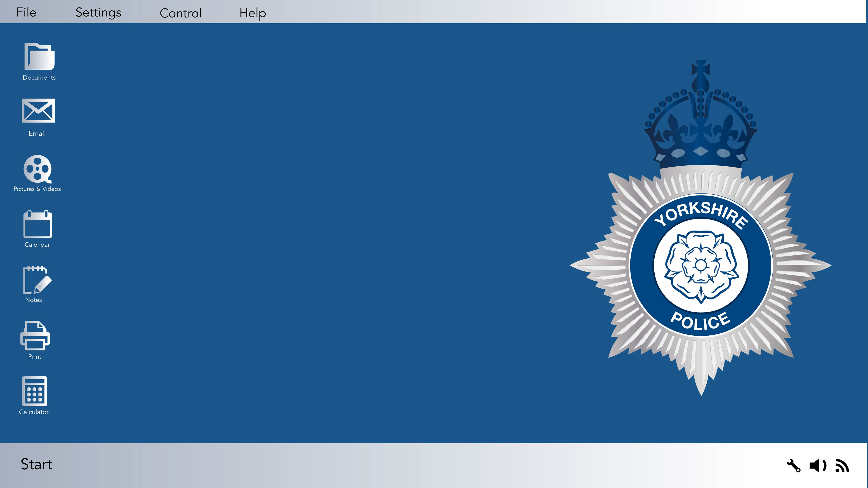The height and width of the screenshot is (488, 868).
Task: Launch Pictures & Videos film reel
Action: click(37, 169)
